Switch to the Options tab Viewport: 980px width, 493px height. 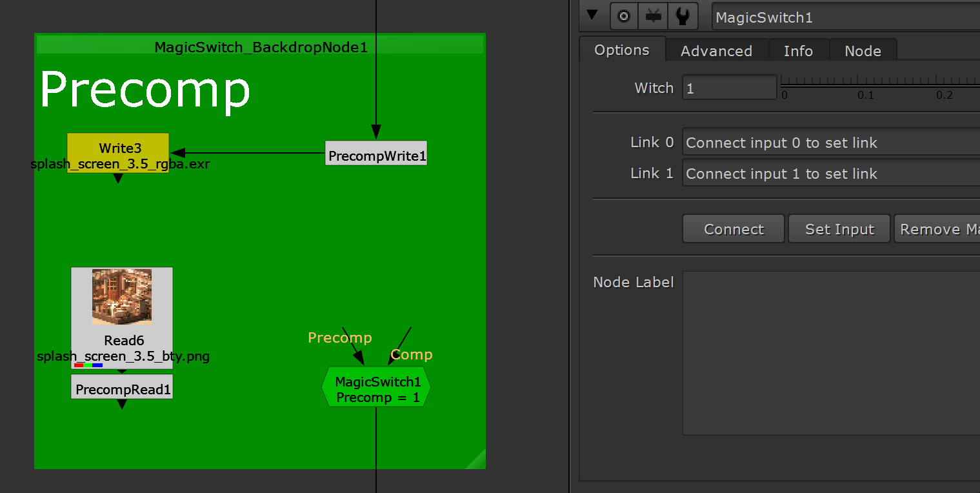click(x=622, y=50)
